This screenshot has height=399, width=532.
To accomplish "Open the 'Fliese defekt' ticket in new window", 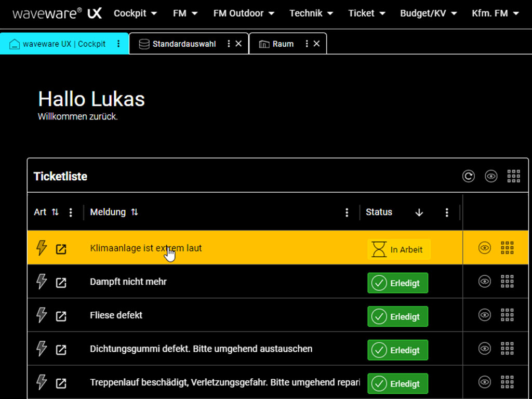I will click(x=61, y=316).
